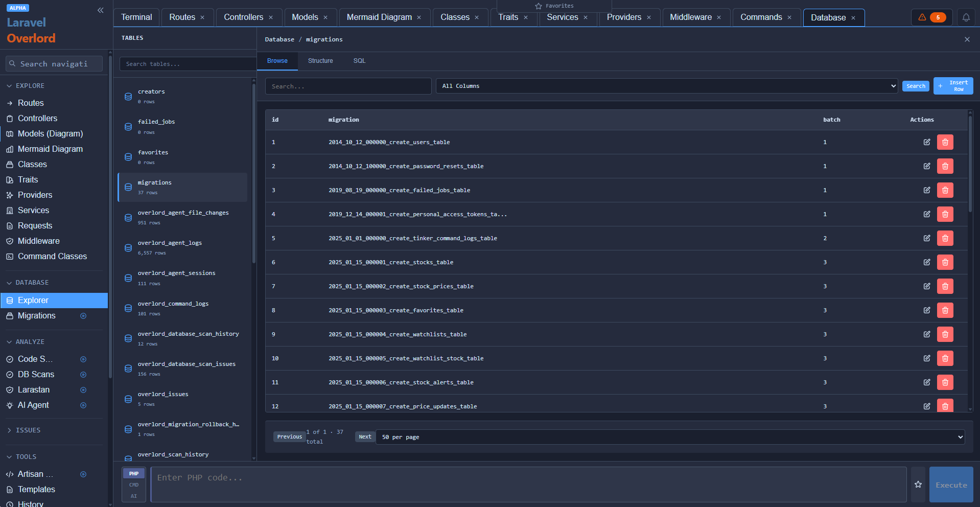Image resolution: width=980 pixels, height=507 pixels.
Task: Toggle the Larastan switch
Action: coord(83,389)
